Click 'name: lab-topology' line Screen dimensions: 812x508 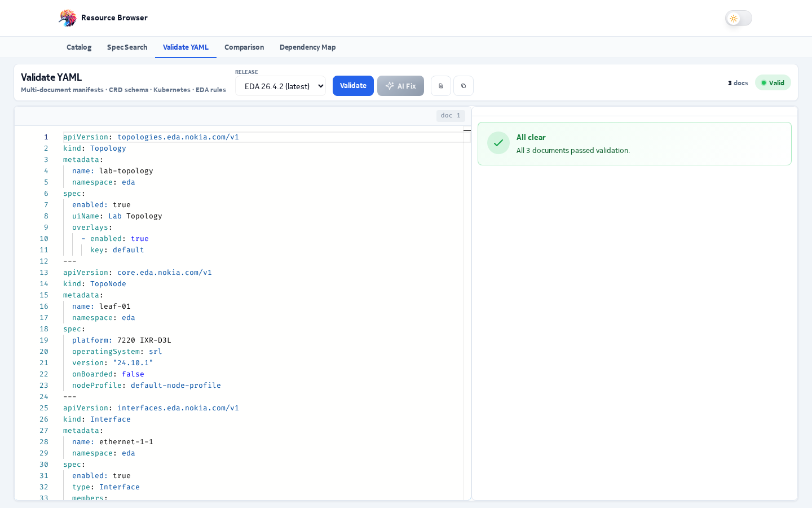[113, 171]
